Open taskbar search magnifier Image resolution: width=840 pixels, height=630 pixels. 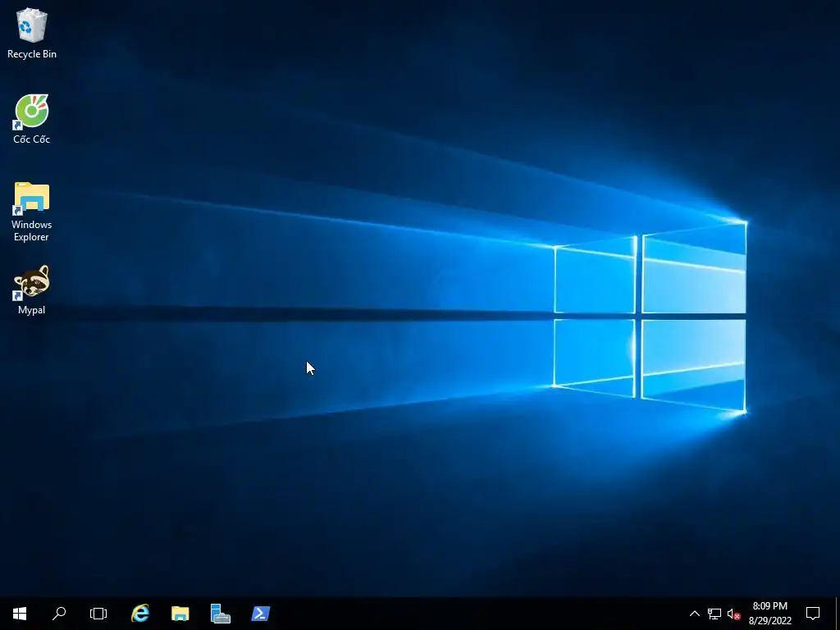[59, 614]
